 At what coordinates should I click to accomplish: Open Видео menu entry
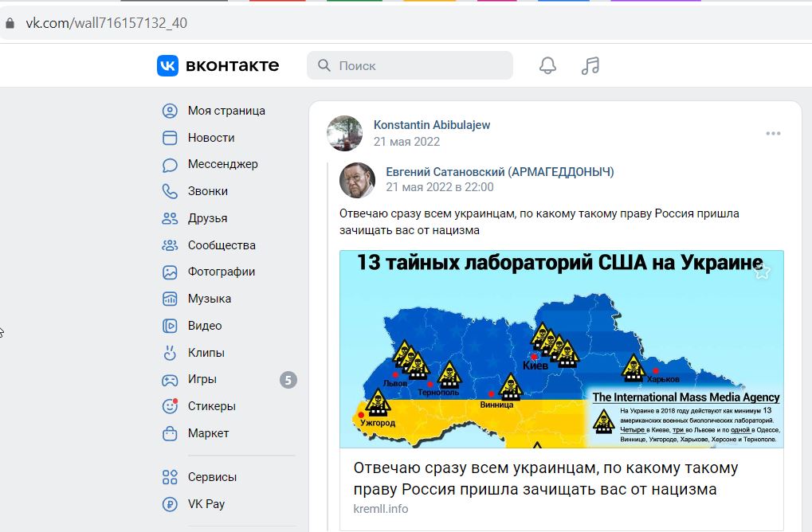click(205, 326)
